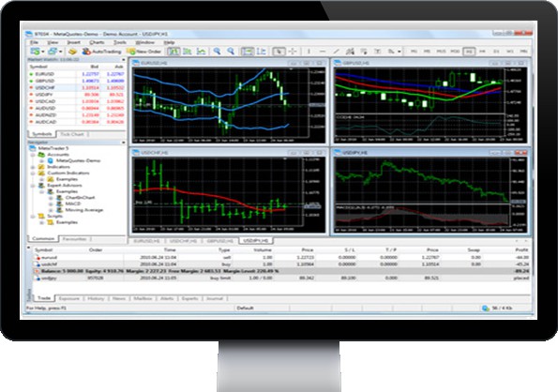The width and height of the screenshot is (558, 392).
Task: Select the M1 timeframe
Action: (414, 52)
